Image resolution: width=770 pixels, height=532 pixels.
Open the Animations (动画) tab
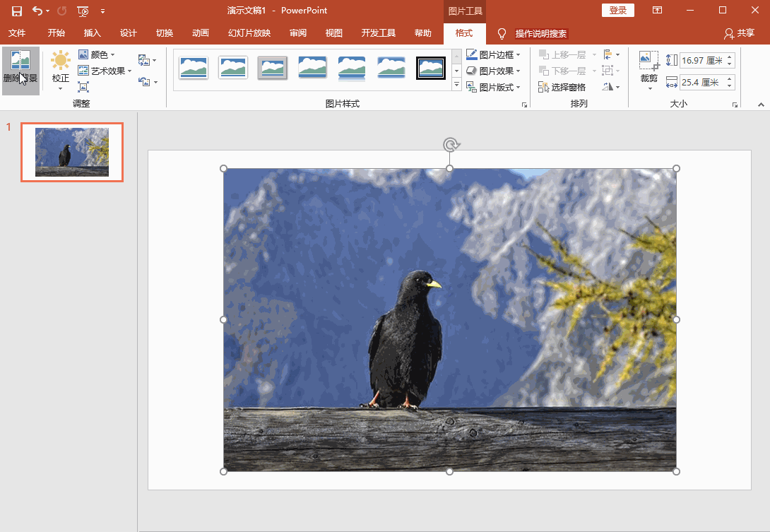200,33
